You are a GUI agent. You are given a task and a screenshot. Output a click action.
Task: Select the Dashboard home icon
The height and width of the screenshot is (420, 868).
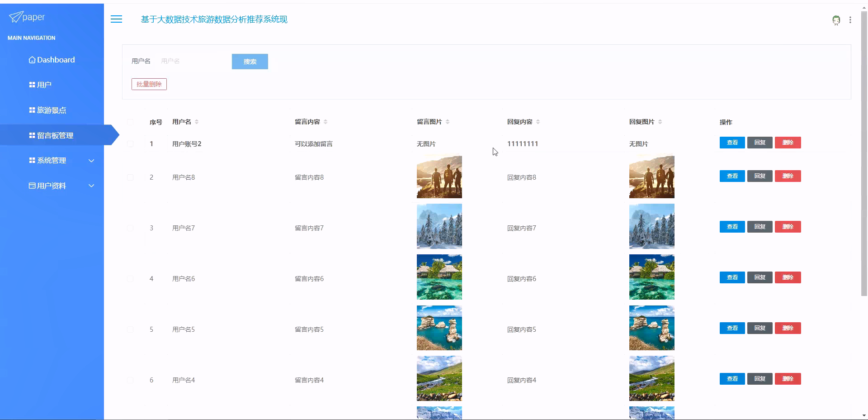click(32, 59)
